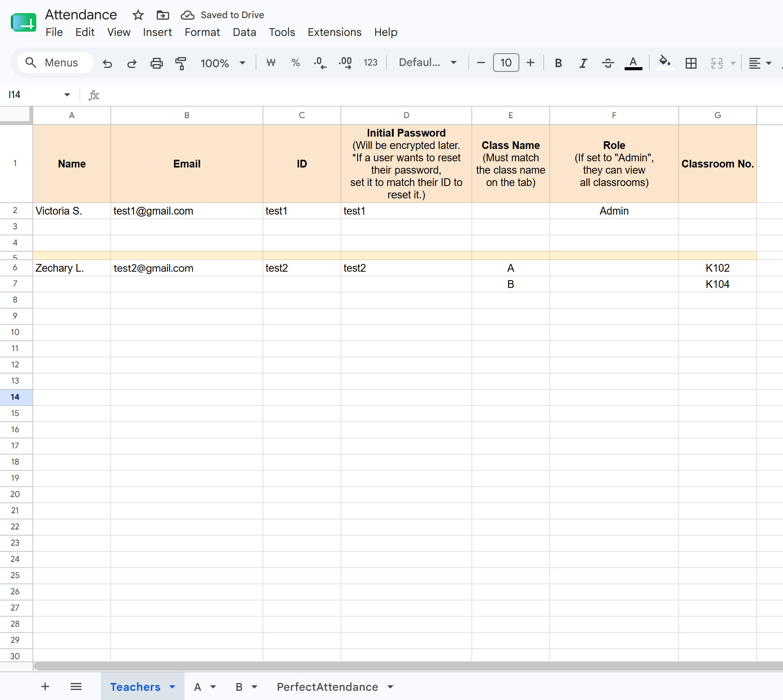This screenshot has width=783, height=700.
Task: Toggle bold formatting
Action: pos(558,63)
